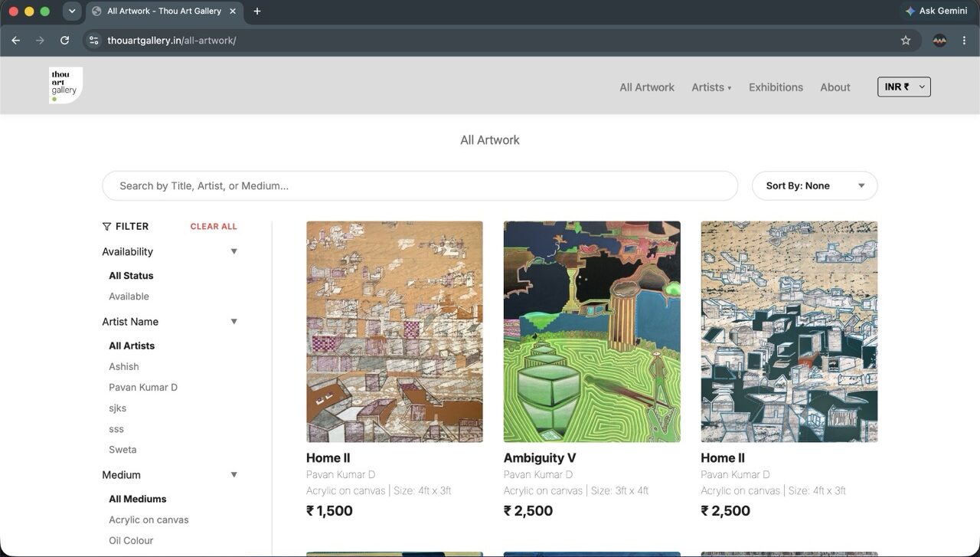
Task: Click the browser forward arrow
Action: [40, 41]
